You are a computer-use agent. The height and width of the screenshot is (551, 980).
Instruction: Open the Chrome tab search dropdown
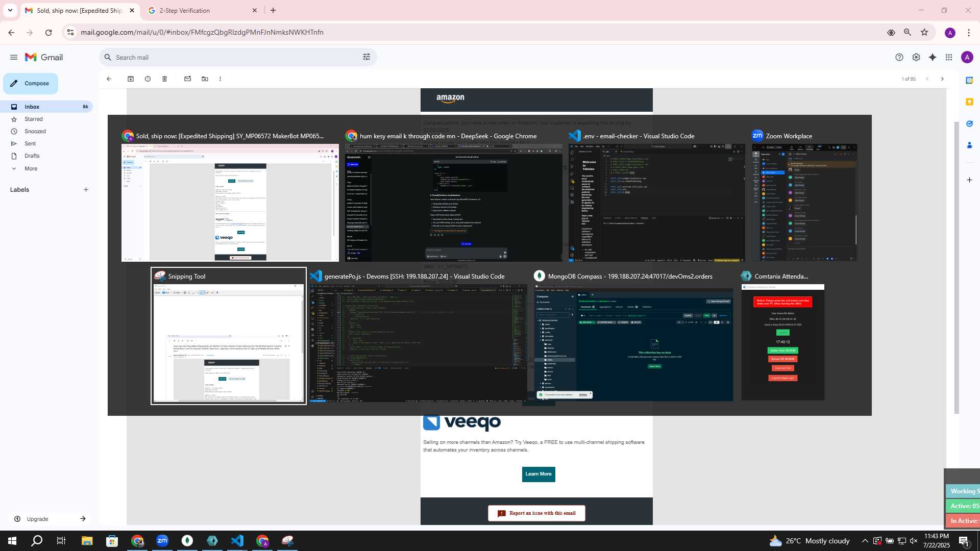pyautogui.click(x=10, y=10)
